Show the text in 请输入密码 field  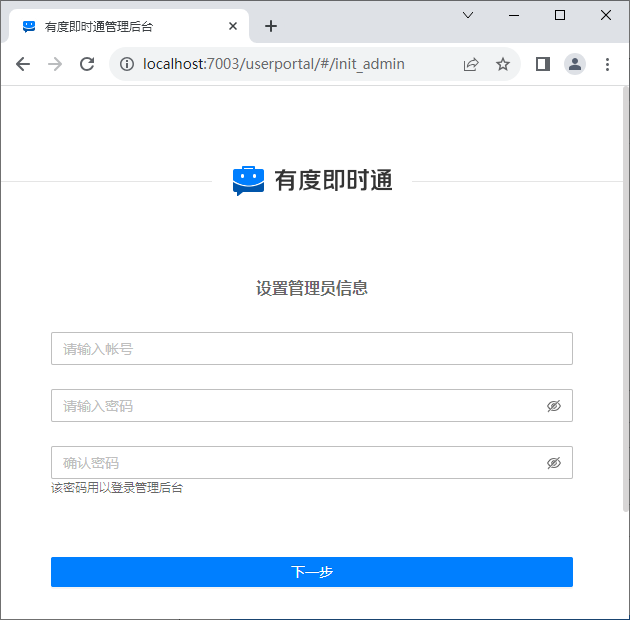pos(554,406)
